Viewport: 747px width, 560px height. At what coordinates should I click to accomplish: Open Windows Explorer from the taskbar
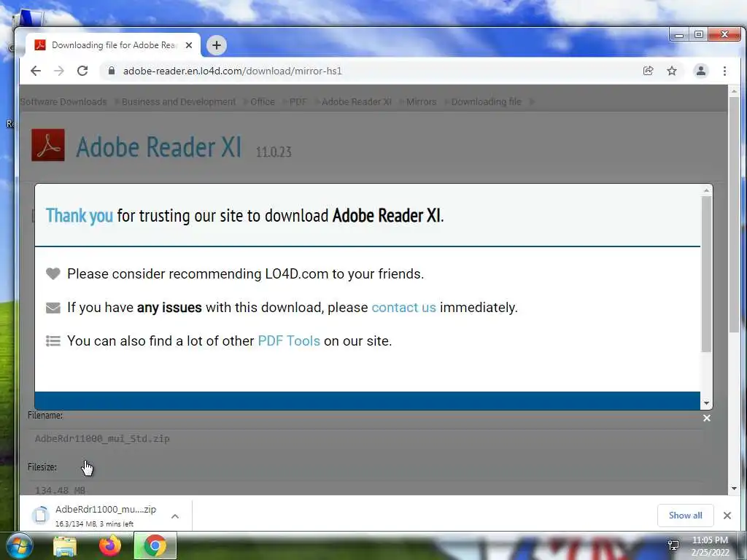click(x=64, y=546)
